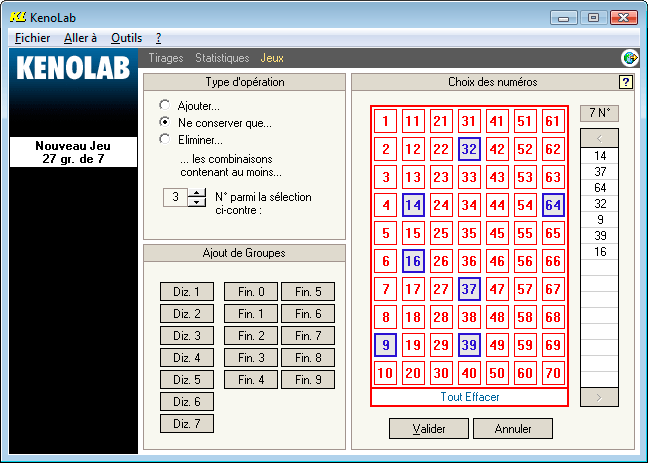Click the globe icon in top-right corner
Viewport: 648px width, 463px height.
coord(630,58)
